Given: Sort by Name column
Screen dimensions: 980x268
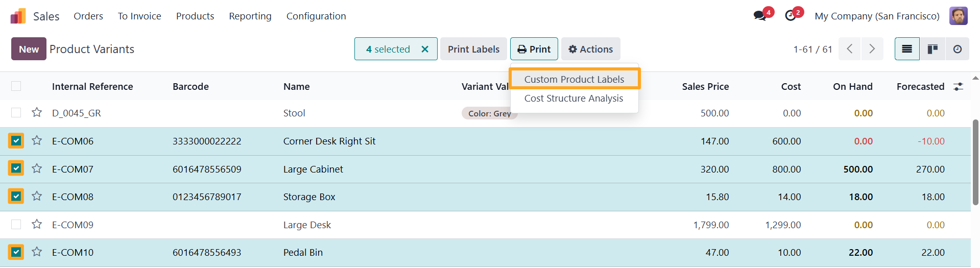Looking at the screenshot, I should point(297,86).
